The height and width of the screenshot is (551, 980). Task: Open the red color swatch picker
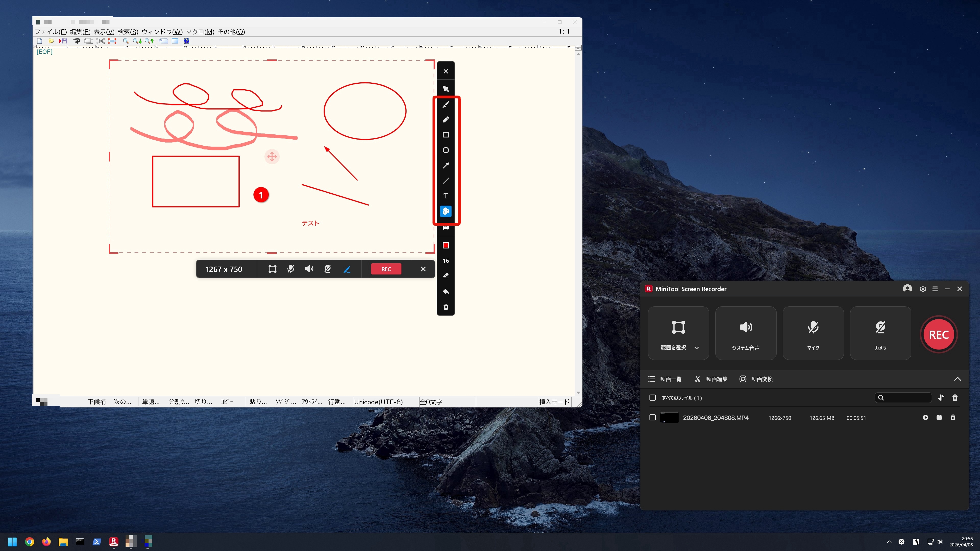[446, 246]
